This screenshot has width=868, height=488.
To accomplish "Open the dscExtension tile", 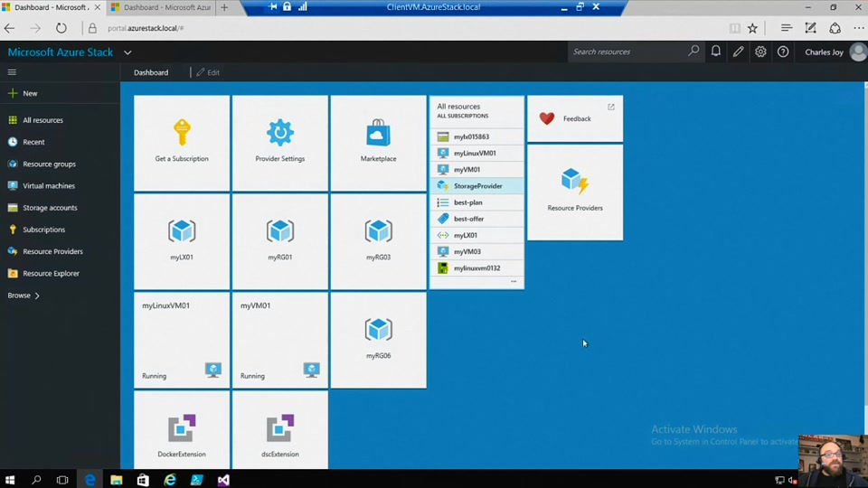I will [280, 430].
